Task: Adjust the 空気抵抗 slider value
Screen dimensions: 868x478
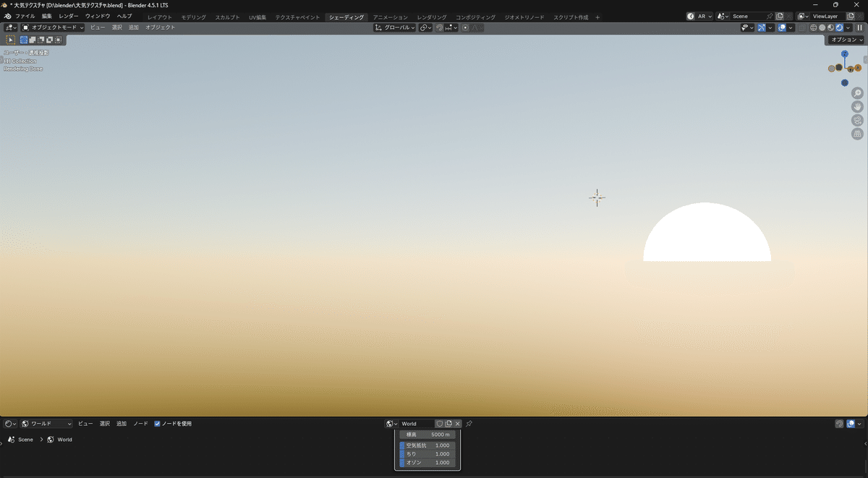Action: 427,446
